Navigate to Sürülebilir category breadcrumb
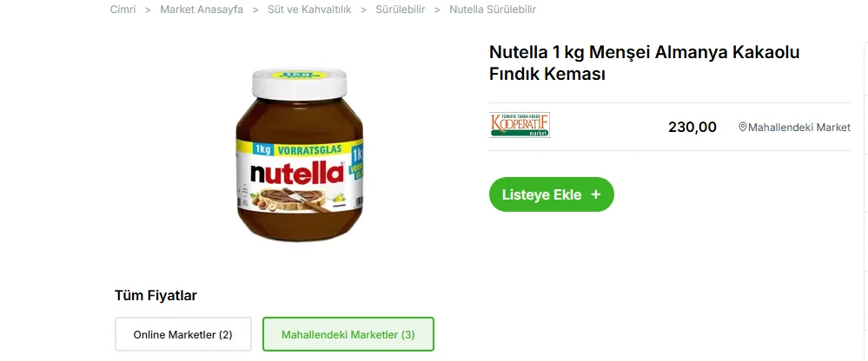Image resolution: width=868 pixels, height=361 pixels. coord(401,10)
